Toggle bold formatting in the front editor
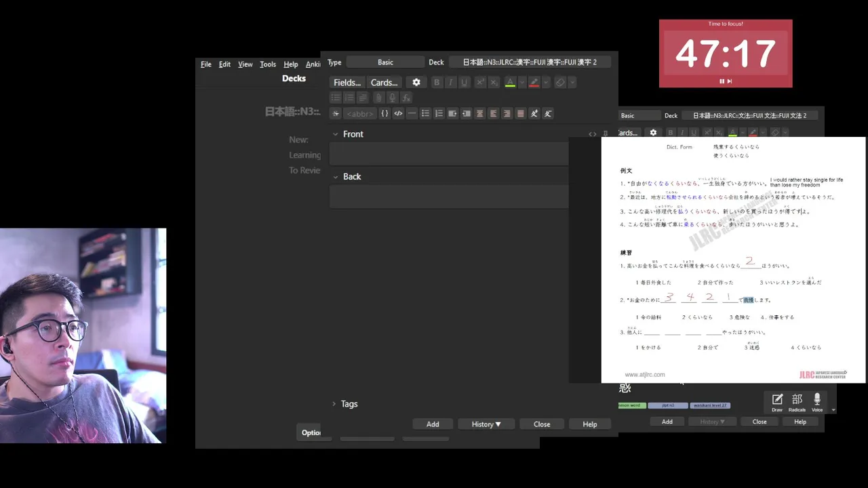868x488 pixels. (437, 82)
